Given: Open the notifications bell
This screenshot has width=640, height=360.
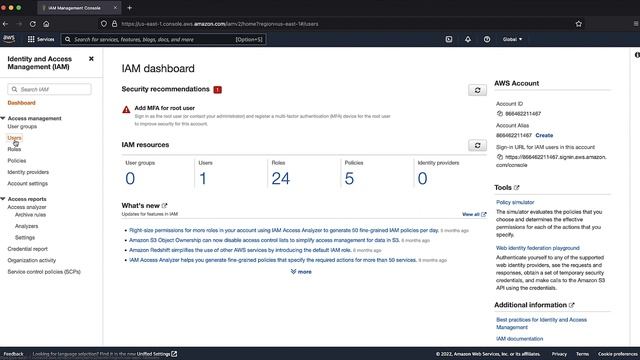Looking at the screenshot, I should [x=468, y=39].
